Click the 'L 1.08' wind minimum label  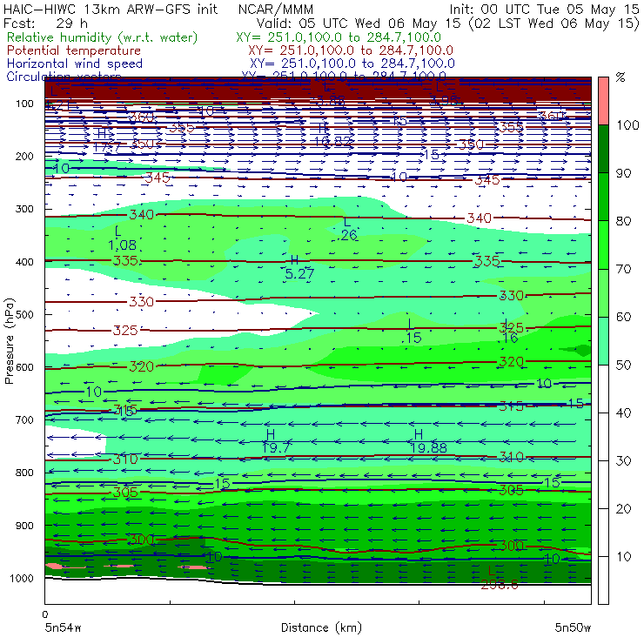[122, 238]
